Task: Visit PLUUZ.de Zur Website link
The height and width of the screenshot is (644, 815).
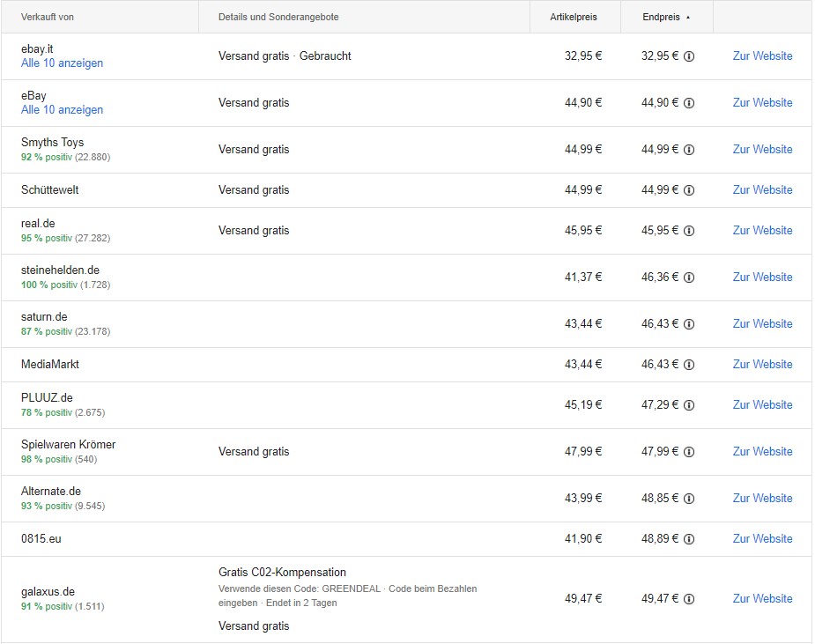Action: tap(762, 405)
